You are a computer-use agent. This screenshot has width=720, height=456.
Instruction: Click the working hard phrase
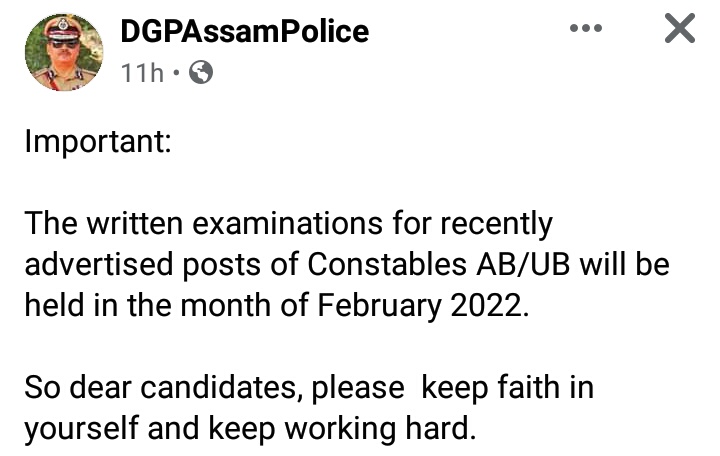coord(380,429)
